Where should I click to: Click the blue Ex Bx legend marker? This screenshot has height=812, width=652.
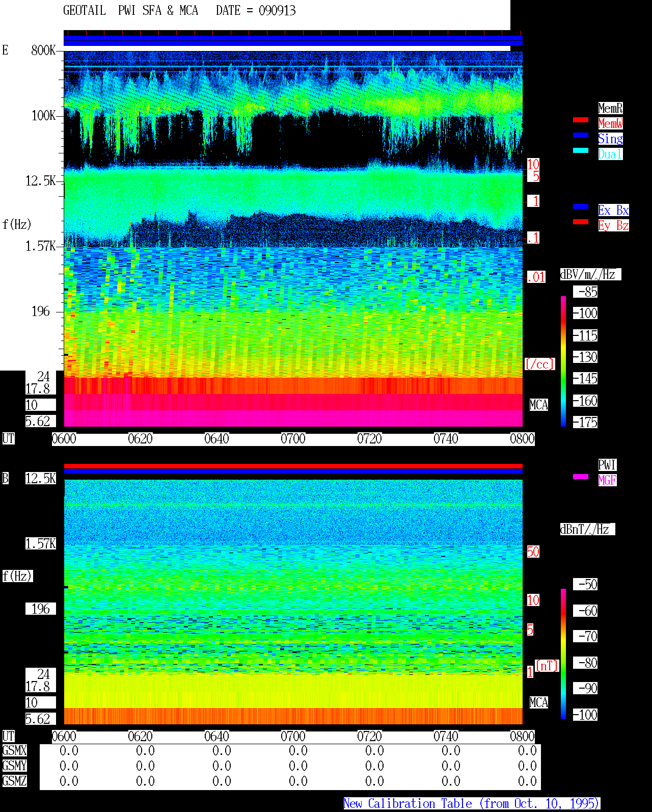point(581,206)
